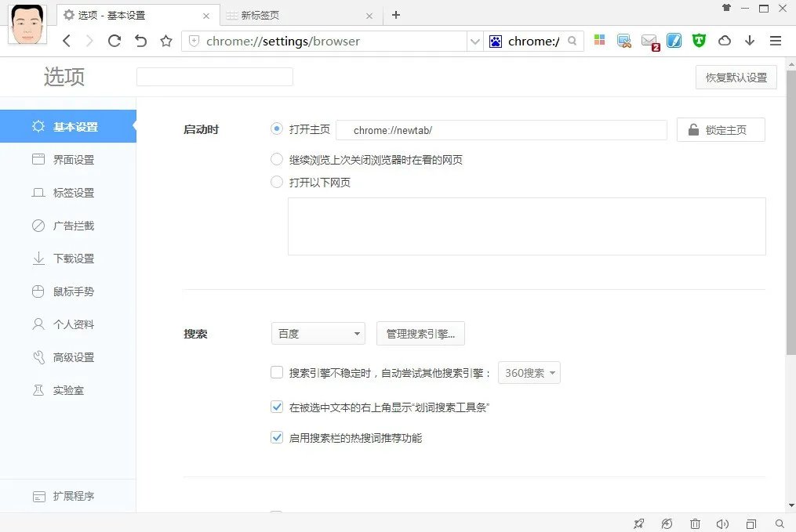
Task: Open the trash clear-data icon in status bar
Action: tap(694, 523)
